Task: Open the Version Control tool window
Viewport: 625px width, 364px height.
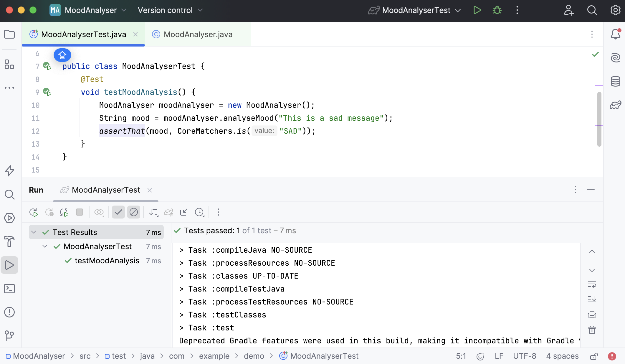Action: click(x=10, y=336)
